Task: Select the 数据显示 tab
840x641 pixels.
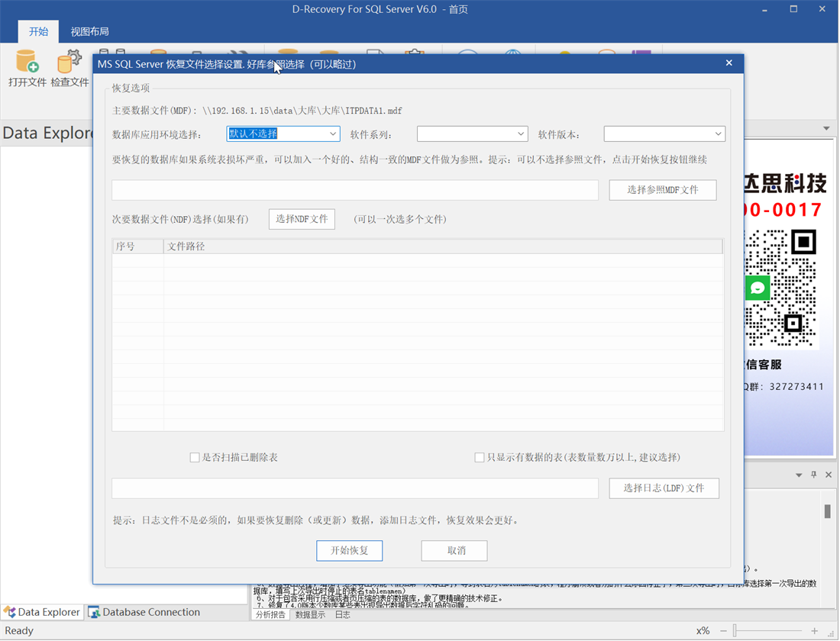Action: tap(310, 615)
